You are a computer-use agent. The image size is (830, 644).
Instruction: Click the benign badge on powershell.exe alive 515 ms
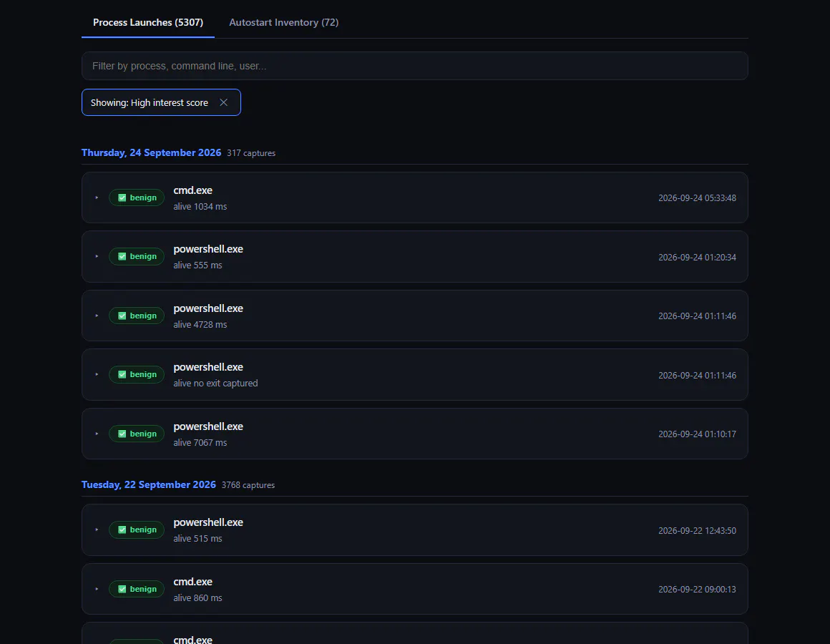tap(137, 530)
